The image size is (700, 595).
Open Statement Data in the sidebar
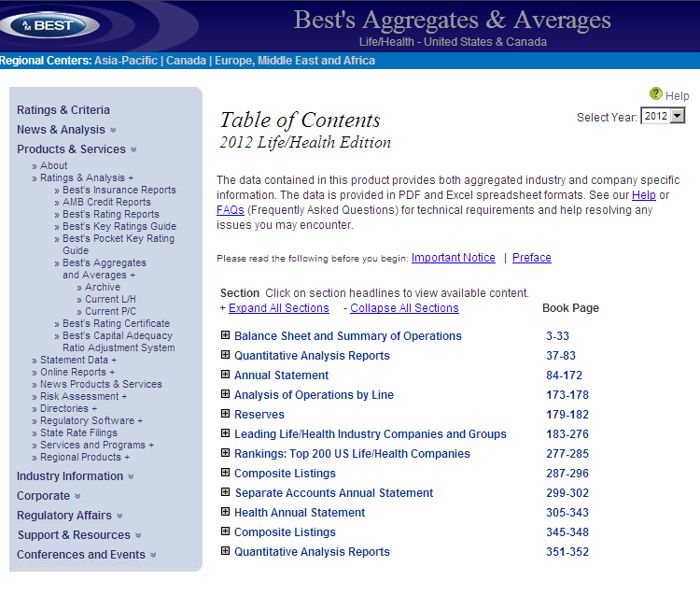(x=78, y=360)
